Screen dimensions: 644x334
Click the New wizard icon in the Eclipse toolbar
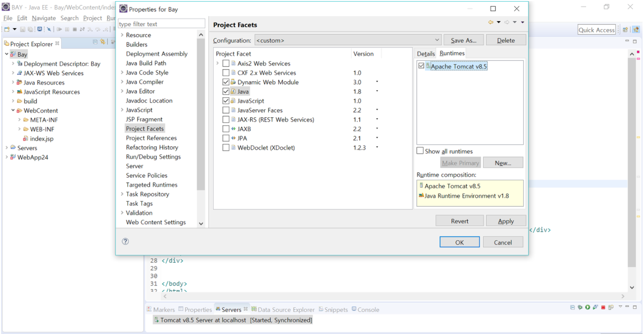click(x=7, y=29)
